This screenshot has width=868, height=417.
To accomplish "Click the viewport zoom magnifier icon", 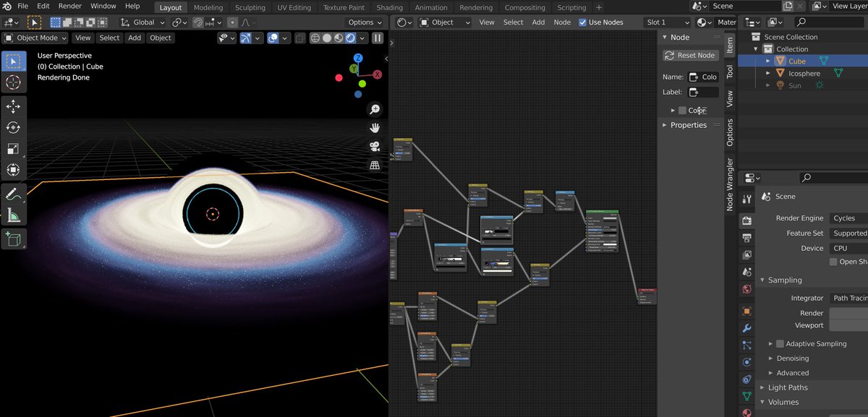I will (375, 109).
